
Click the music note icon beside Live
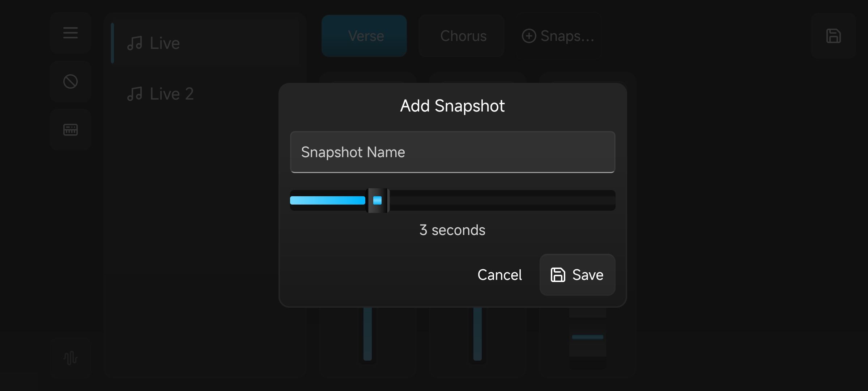[x=135, y=43]
